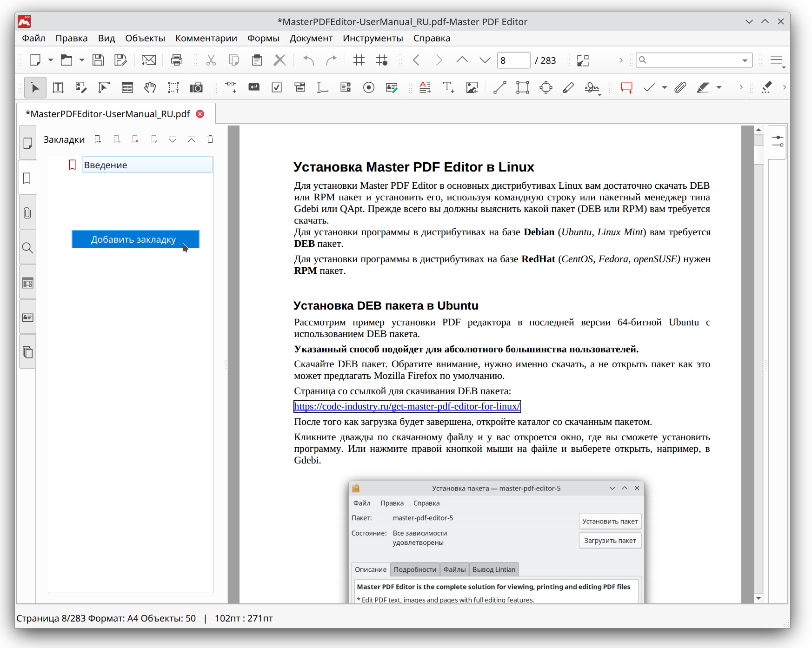The image size is (812, 648).
Task: Open the code-industry.ru download hyperlink
Action: (x=407, y=406)
